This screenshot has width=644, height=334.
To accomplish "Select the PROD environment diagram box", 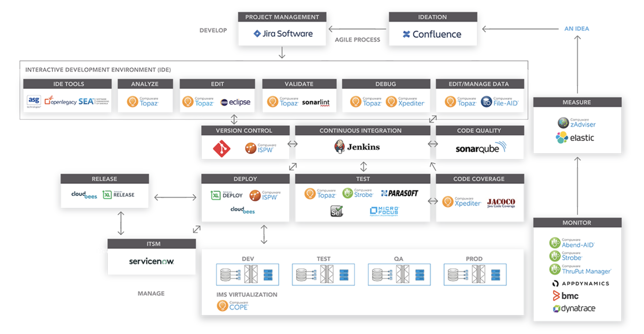I will tap(475, 274).
